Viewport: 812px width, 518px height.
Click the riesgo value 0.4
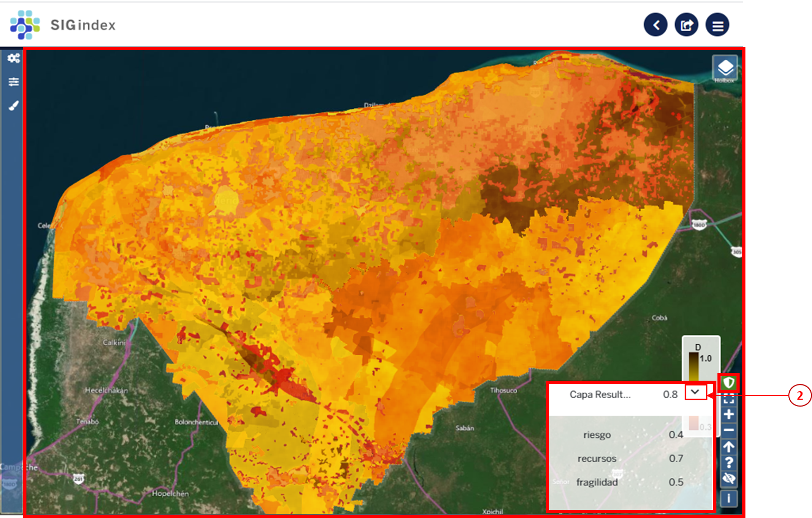[x=676, y=435]
